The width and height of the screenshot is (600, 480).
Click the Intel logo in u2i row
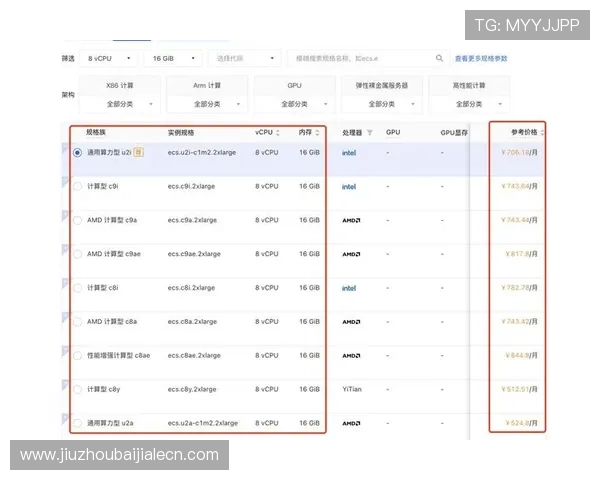coord(349,153)
